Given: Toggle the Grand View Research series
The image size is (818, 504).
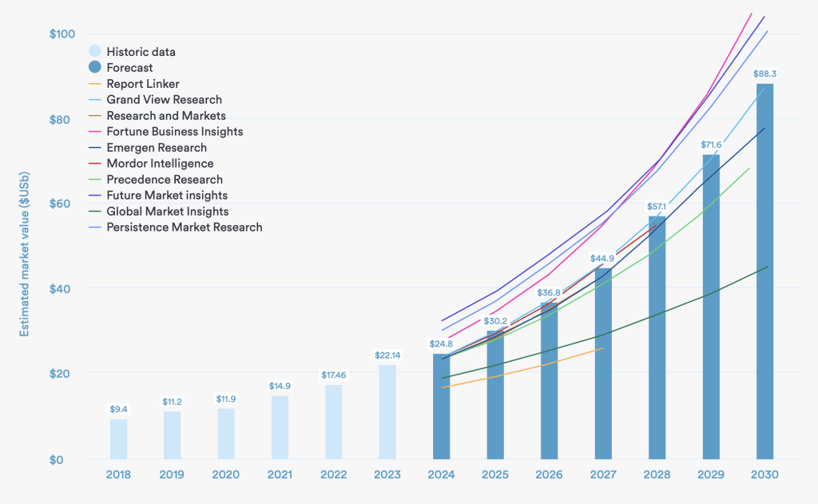Looking at the screenshot, I should tap(164, 100).
